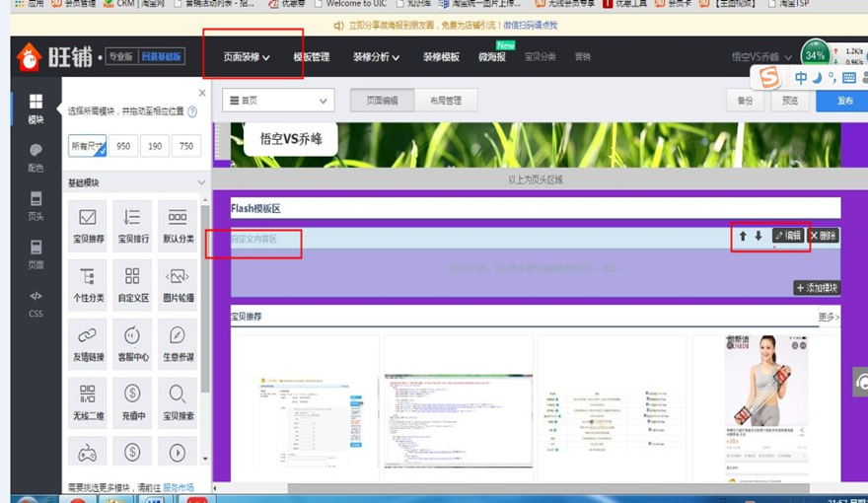Open the 服务市场 link
This screenshot has width=868, height=503.
pos(179,487)
